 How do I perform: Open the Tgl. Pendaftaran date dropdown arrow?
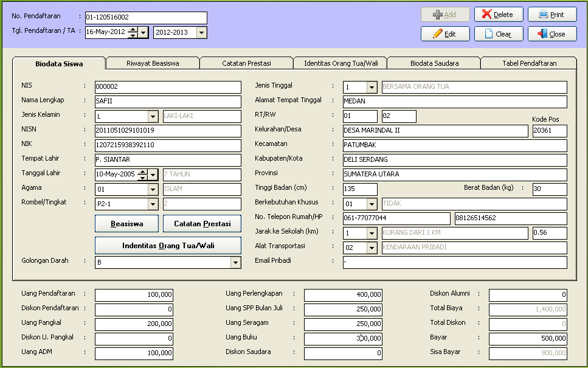144,33
